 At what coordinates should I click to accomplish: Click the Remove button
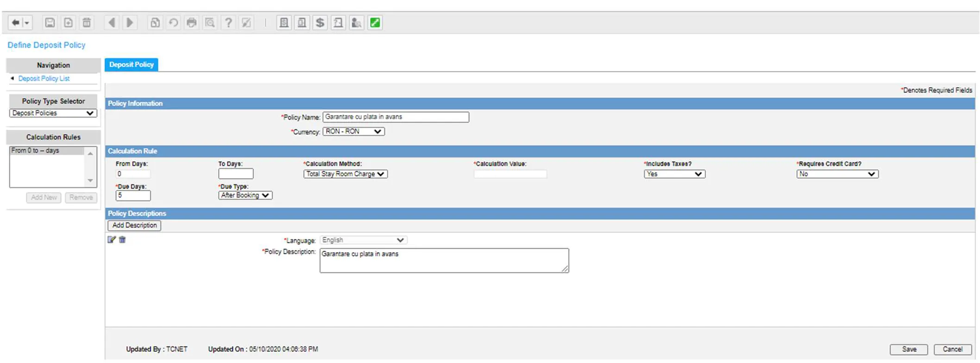pos(81,197)
